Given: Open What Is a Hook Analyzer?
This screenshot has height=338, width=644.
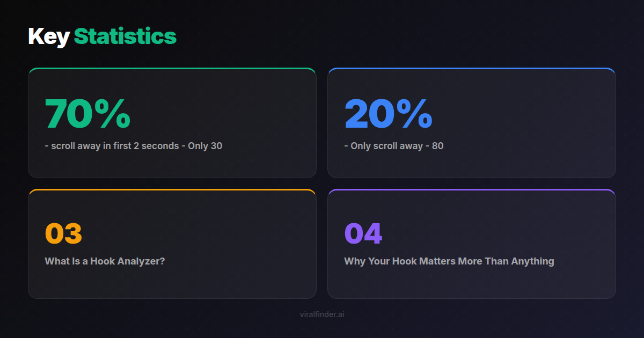Looking at the screenshot, I should [105, 261].
